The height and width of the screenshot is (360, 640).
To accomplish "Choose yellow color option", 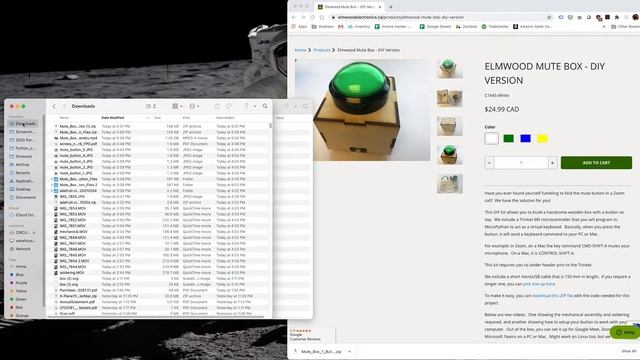I will (x=542, y=138).
